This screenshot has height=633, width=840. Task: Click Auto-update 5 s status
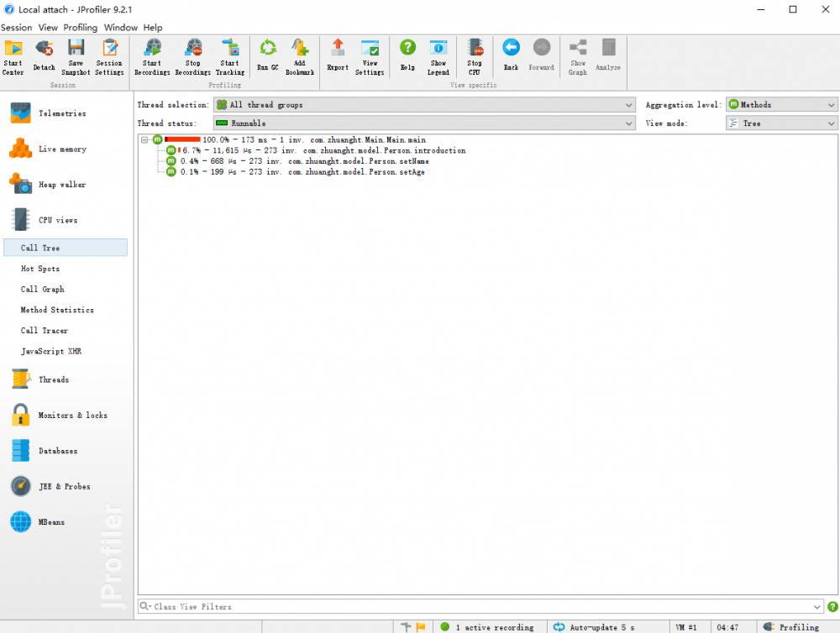[x=594, y=627]
